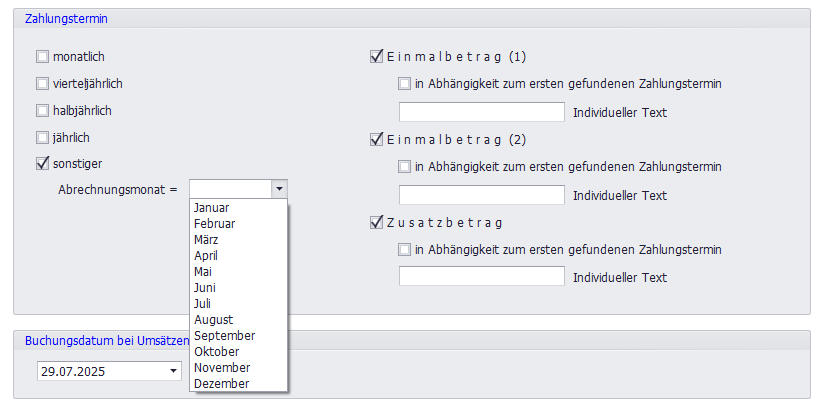Image resolution: width=819 pixels, height=406 pixels.
Task: Enable the jährlich payment option
Action: click(43, 137)
